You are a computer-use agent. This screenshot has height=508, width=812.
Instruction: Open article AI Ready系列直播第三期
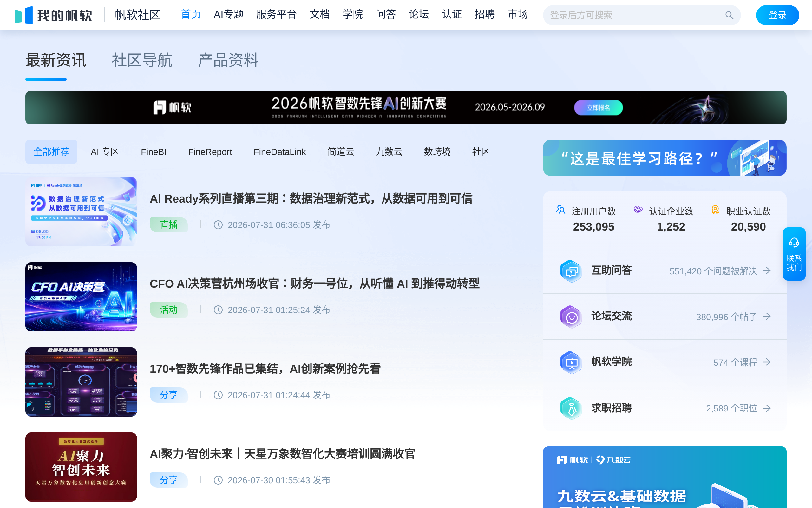pyautogui.click(x=311, y=198)
